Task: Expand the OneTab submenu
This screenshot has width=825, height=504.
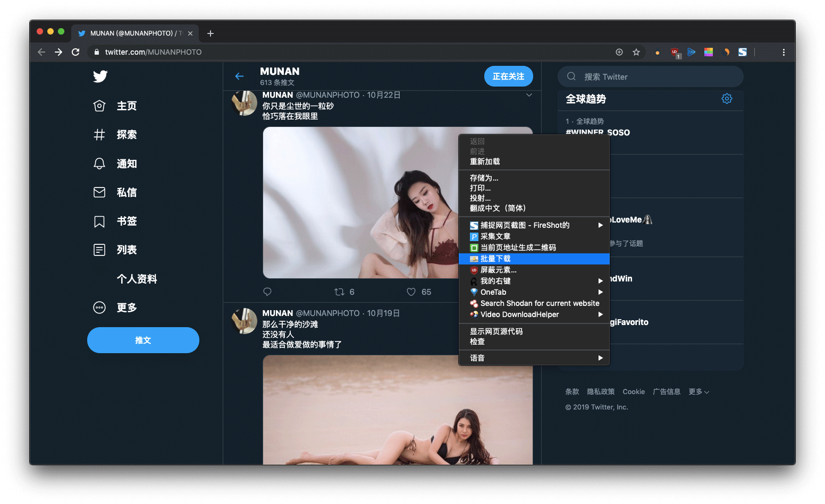Action: point(601,292)
